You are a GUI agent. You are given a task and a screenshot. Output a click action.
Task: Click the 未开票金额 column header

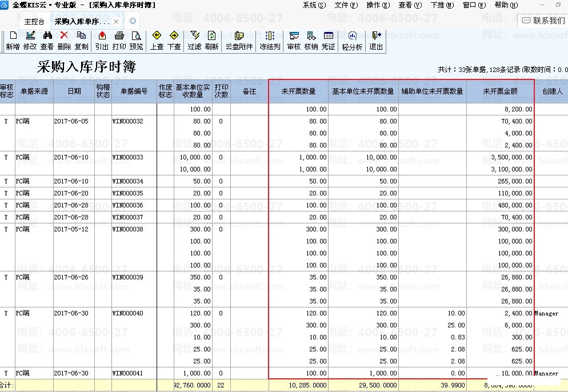click(500, 91)
